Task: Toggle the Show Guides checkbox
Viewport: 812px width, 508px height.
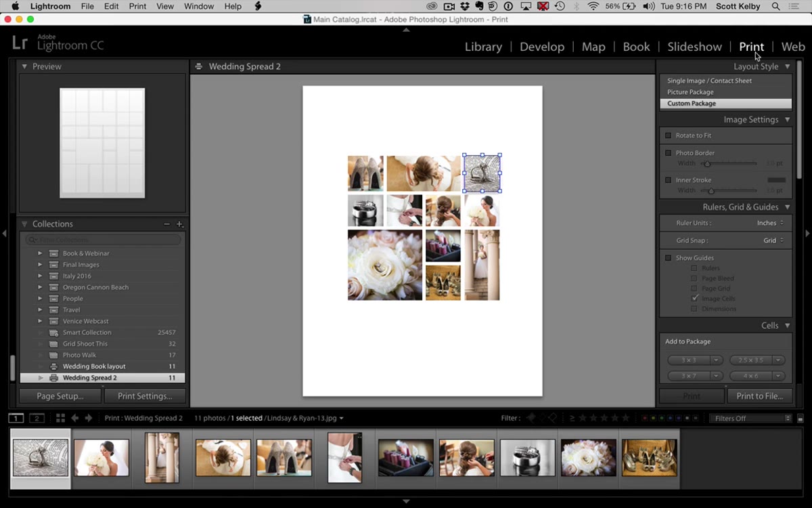Action: pos(669,258)
